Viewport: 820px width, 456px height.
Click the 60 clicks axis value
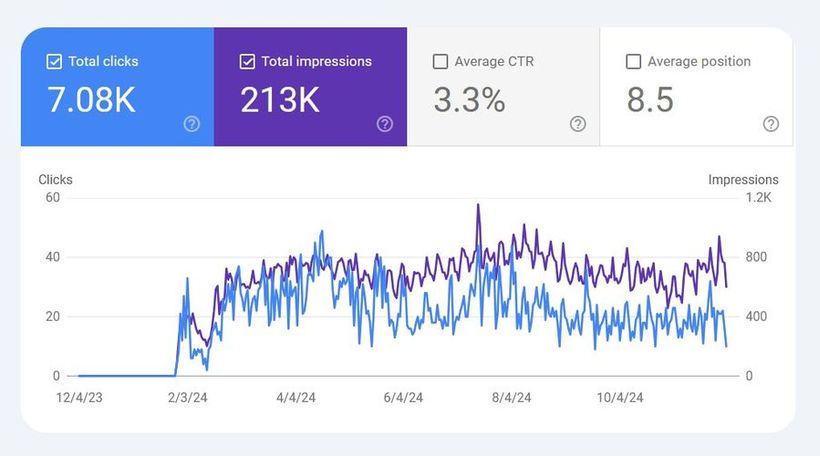53,197
